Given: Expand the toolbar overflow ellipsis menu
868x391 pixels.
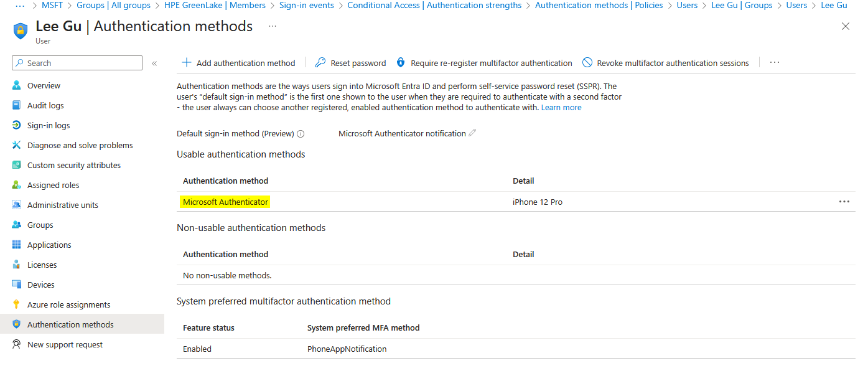Looking at the screenshot, I should [x=774, y=63].
